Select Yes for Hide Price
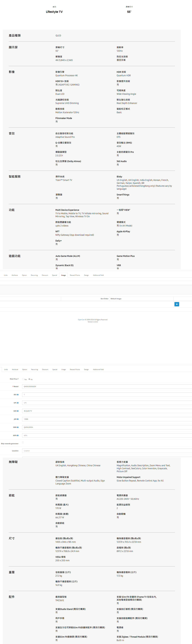The image size is (192, 644). point(23,379)
